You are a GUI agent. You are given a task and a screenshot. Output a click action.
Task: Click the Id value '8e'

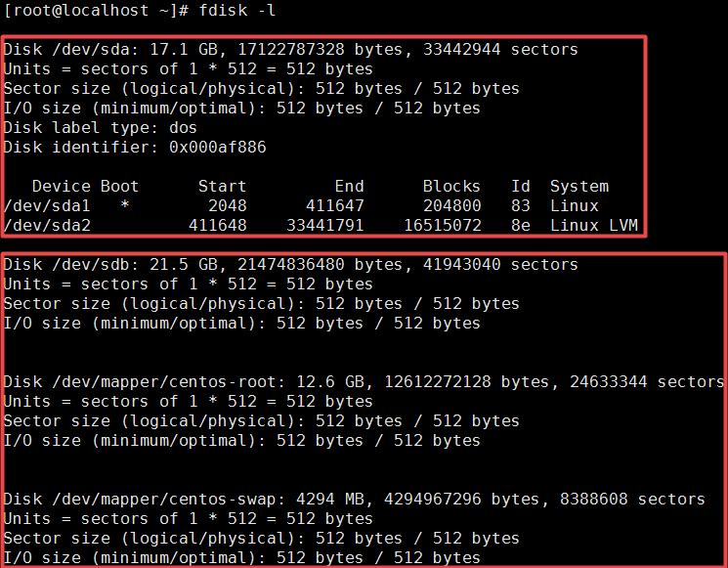click(x=521, y=225)
